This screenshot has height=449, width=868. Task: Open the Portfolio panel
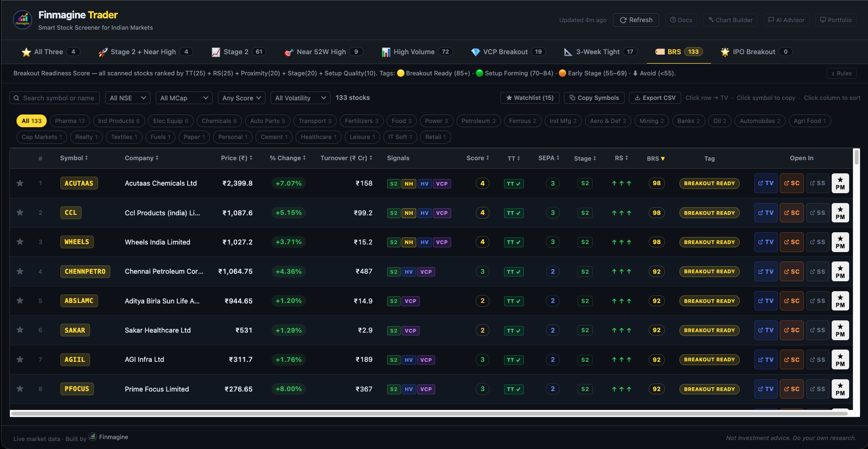(x=835, y=20)
